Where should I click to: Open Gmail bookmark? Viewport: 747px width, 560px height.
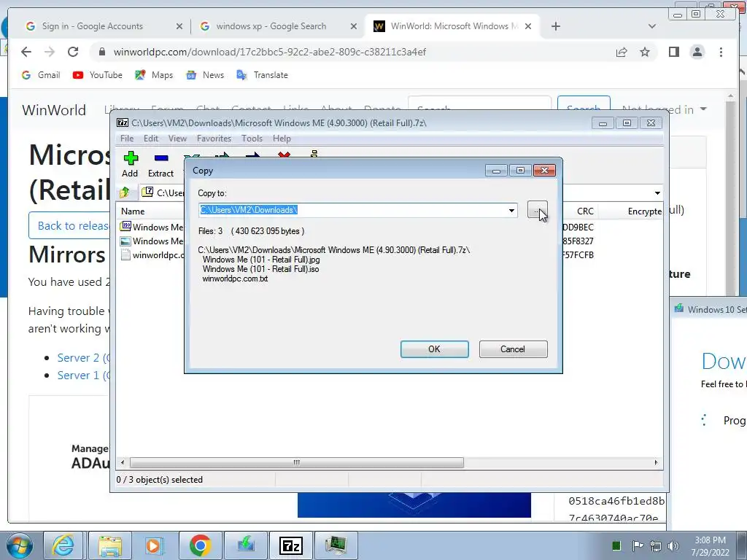41,75
